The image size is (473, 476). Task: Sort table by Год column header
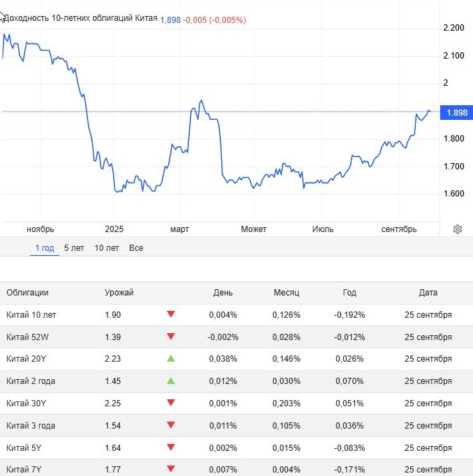click(x=350, y=293)
